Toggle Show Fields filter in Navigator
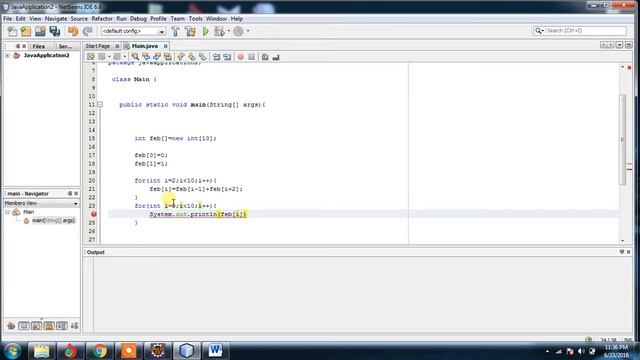This screenshot has width=640, height=360. (x=24, y=325)
